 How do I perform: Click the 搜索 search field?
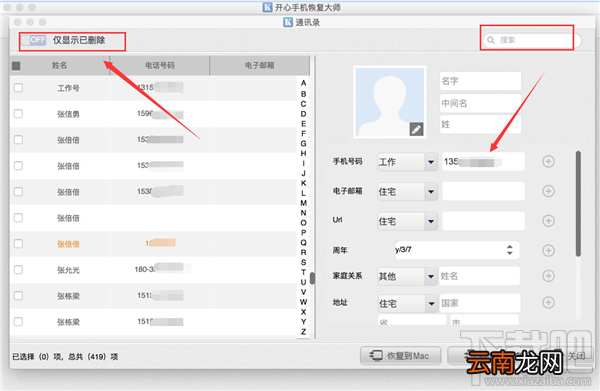(x=532, y=40)
